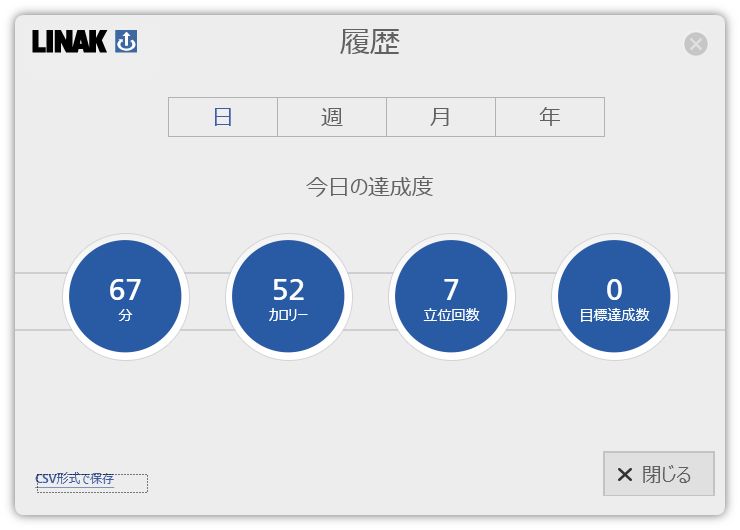The width and height of the screenshot is (740, 530).
Task: Click the 閉じる button
Action: [658, 474]
